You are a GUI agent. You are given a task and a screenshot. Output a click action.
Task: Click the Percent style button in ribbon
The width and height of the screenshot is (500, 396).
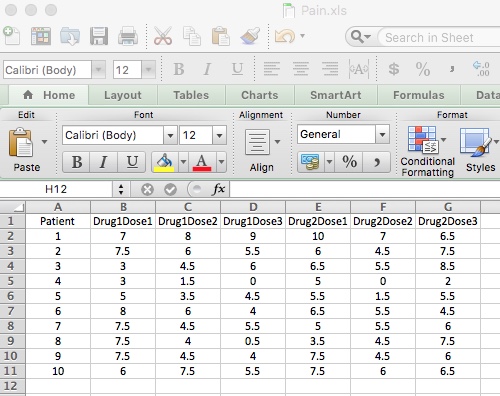[x=349, y=162]
